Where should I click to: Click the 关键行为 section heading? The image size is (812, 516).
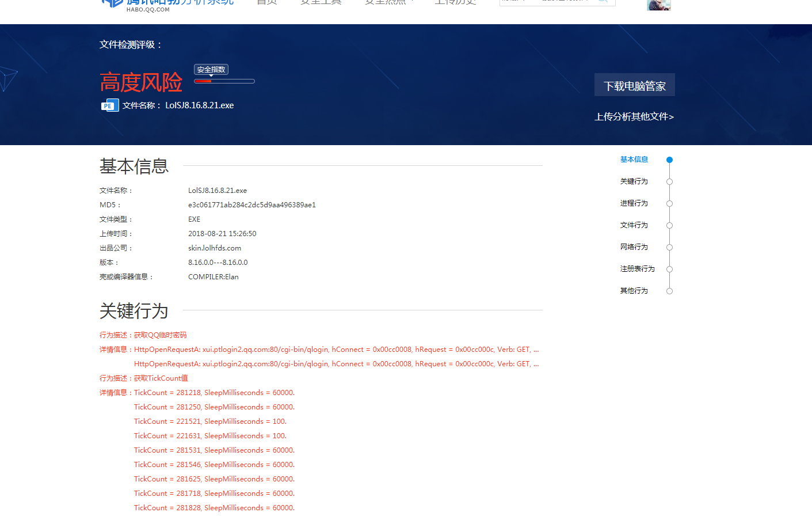(134, 310)
